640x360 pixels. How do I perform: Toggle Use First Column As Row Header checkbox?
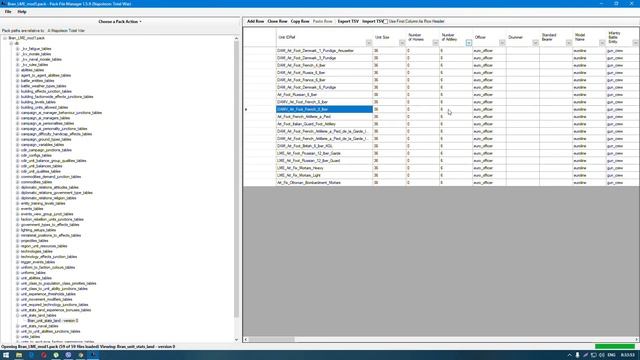point(385,21)
